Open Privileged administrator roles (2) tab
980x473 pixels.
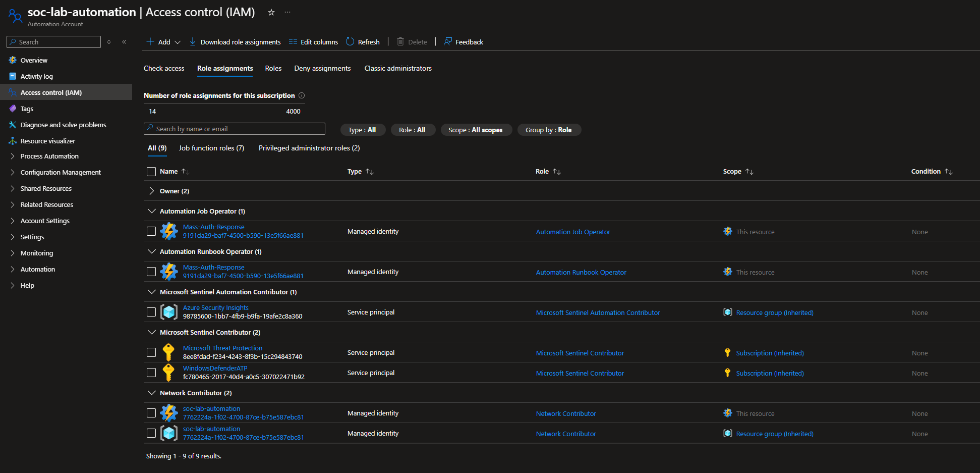(x=309, y=148)
